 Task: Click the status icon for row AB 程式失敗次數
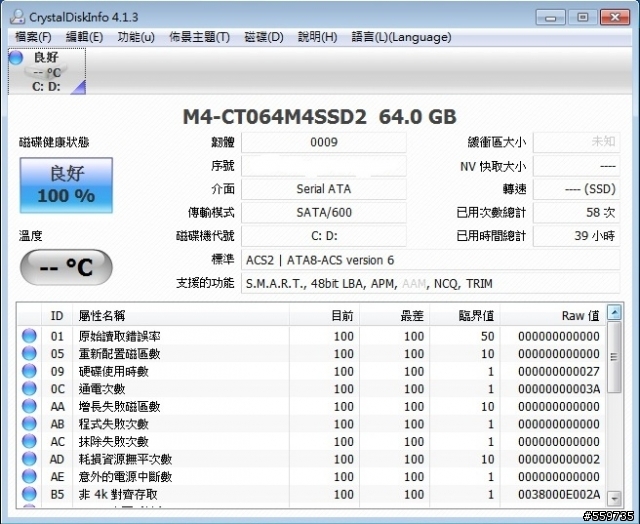tap(29, 424)
